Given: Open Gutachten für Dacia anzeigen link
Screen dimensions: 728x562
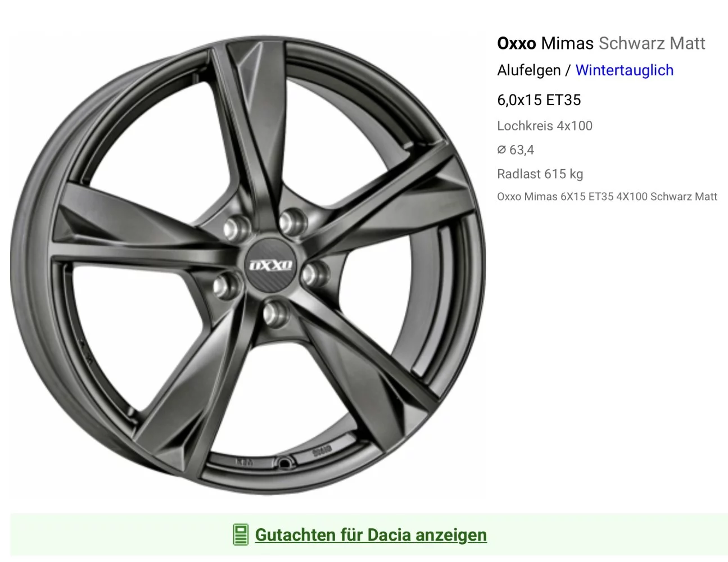Looking at the screenshot, I should (x=370, y=534).
